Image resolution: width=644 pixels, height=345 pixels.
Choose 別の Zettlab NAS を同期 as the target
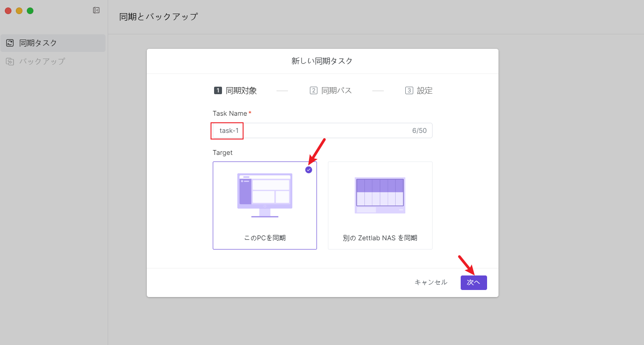[380, 238]
